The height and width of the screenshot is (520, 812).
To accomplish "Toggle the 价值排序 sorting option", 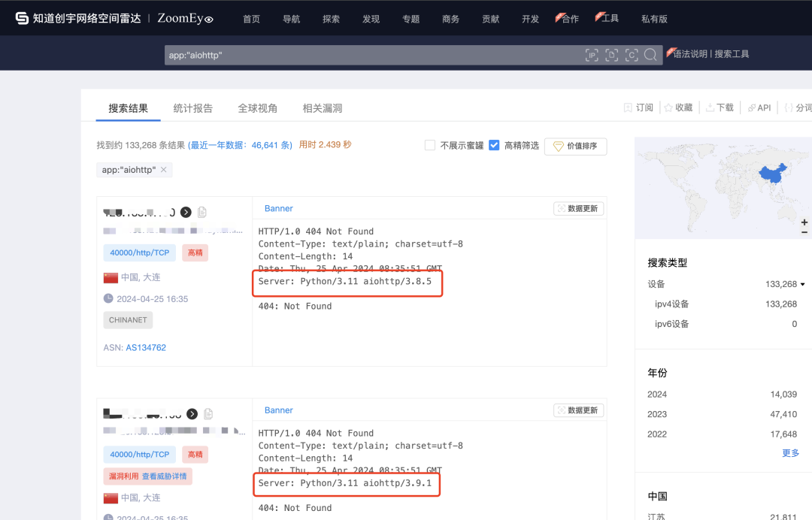I will coord(575,146).
